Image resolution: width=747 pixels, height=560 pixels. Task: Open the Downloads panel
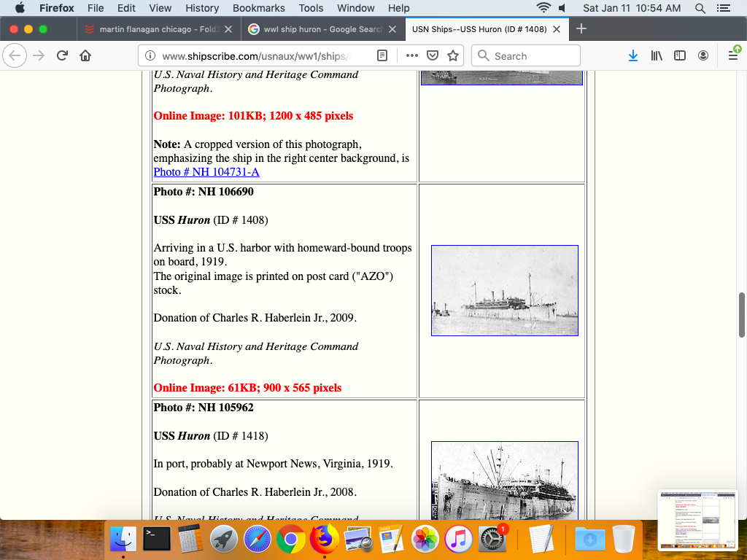pos(633,55)
